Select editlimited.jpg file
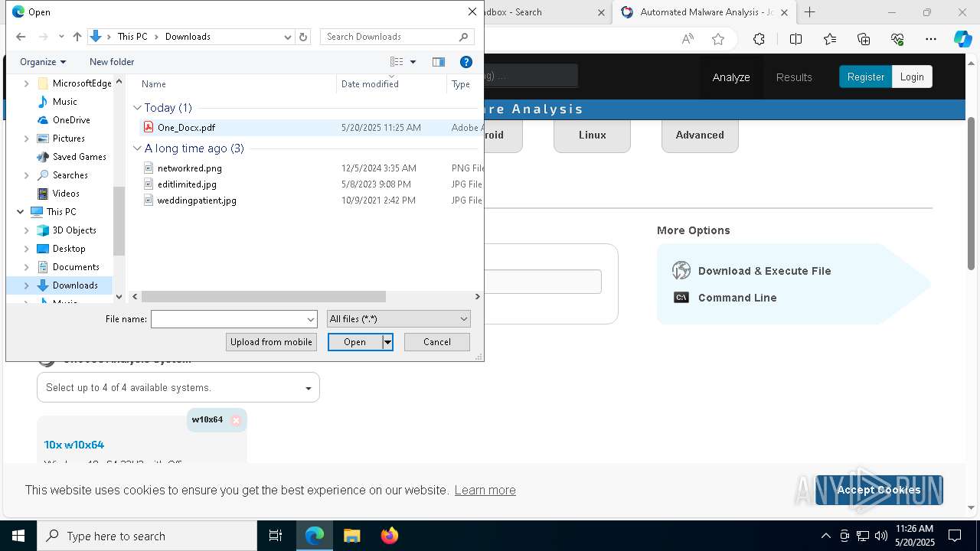 187,184
